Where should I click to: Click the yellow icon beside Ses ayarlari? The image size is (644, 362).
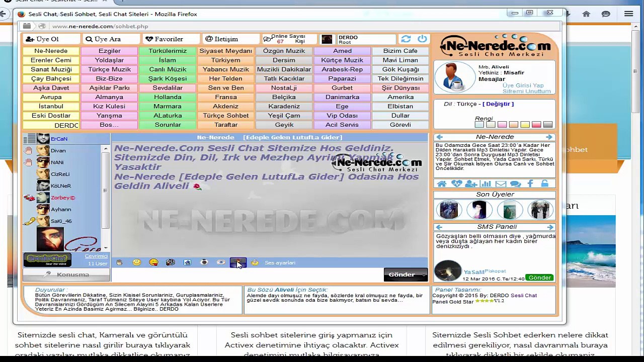(x=255, y=262)
